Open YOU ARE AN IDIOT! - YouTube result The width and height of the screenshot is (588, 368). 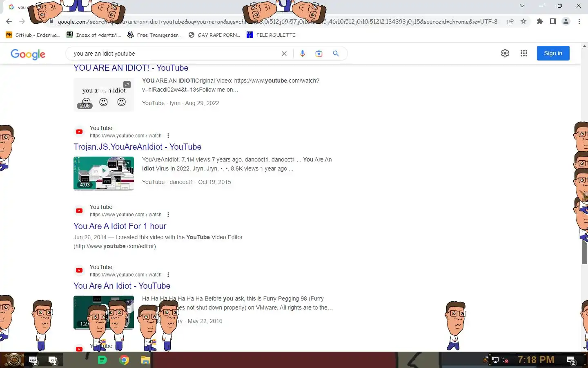[x=131, y=68]
